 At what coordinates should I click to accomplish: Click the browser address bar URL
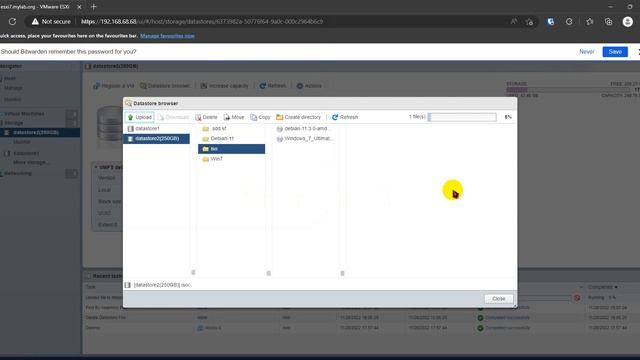202,22
